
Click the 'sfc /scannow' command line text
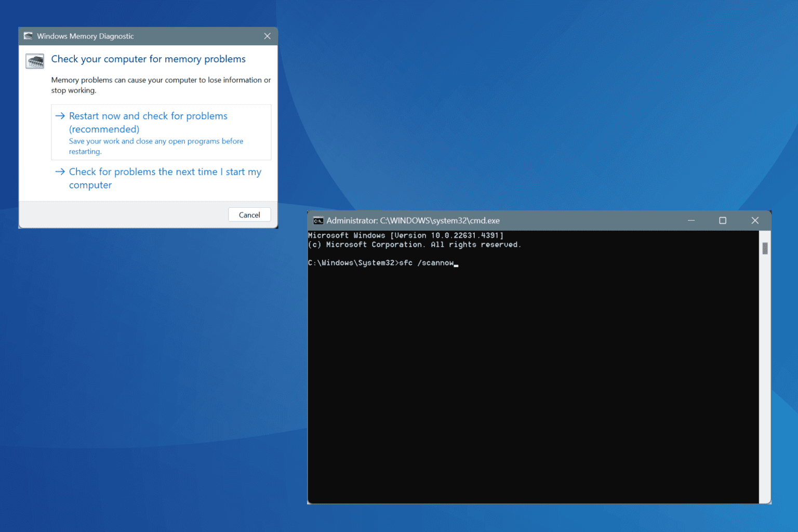pyautogui.click(x=426, y=263)
